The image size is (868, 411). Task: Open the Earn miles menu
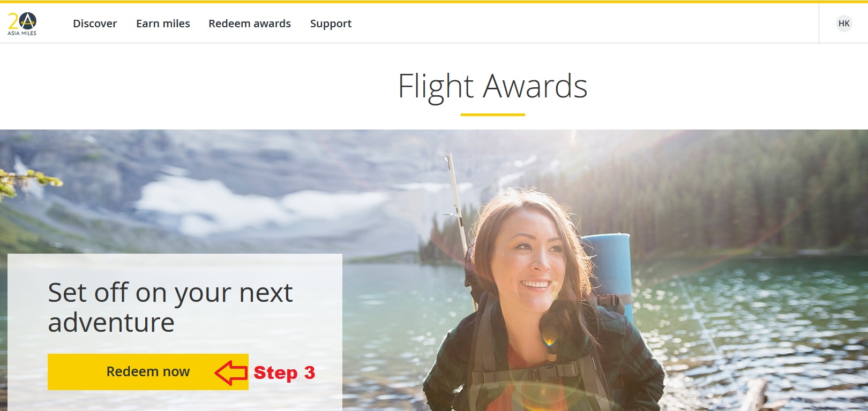click(163, 24)
